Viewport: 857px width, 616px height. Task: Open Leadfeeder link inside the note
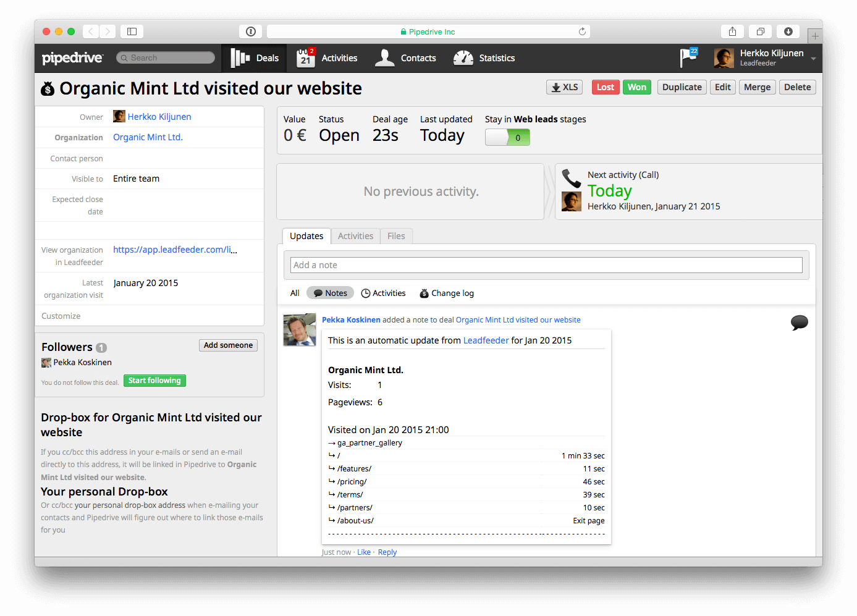click(486, 340)
